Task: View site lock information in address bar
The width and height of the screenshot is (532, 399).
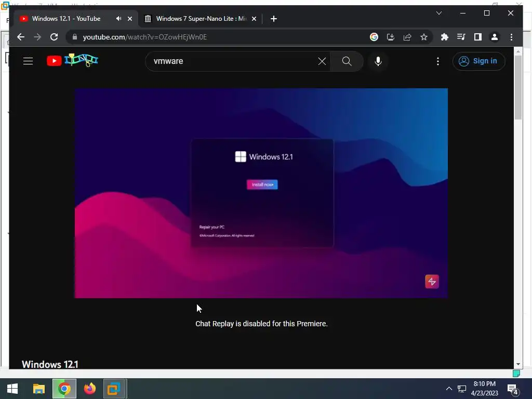Action: pos(75,37)
